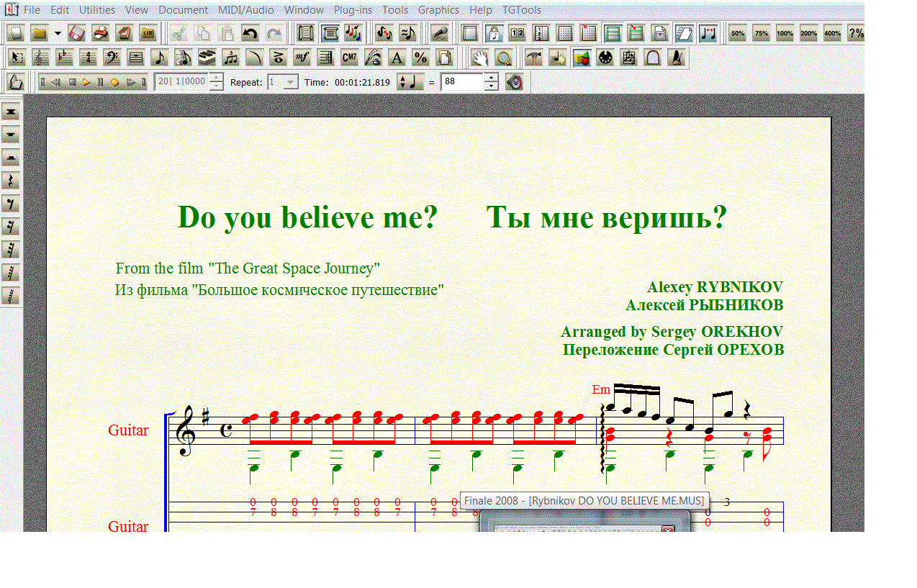
Task: Select the Mirror tool
Action: tap(653, 58)
